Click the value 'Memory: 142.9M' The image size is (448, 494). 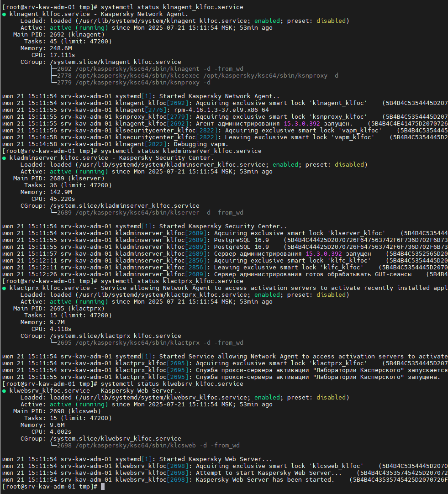coord(46,192)
